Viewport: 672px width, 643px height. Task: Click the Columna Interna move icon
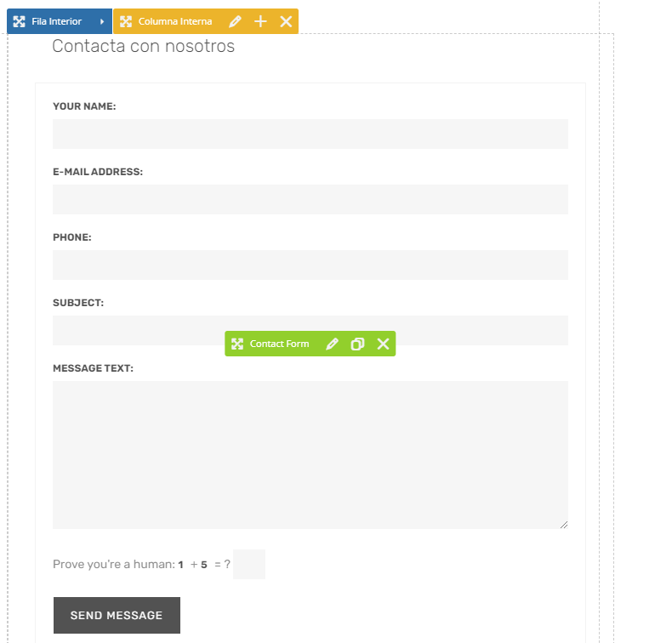click(x=126, y=21)
